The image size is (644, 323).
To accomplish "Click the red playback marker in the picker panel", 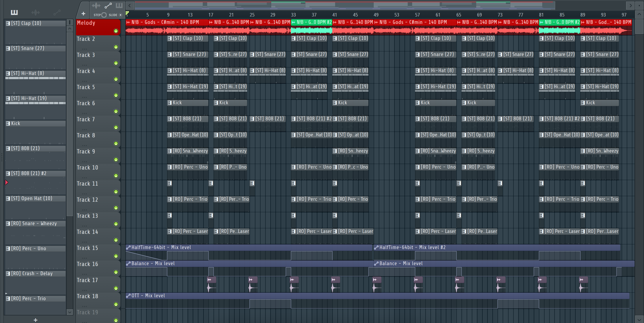I will tap(7, 182).
